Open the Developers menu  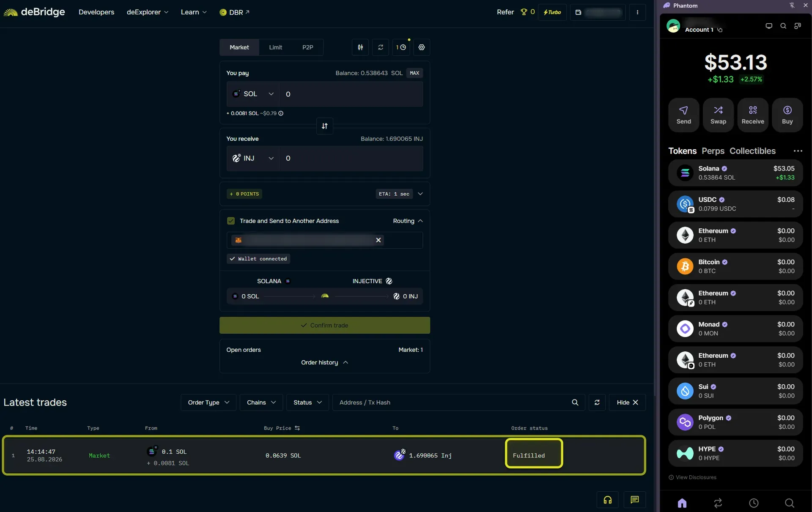click(96, 12)
